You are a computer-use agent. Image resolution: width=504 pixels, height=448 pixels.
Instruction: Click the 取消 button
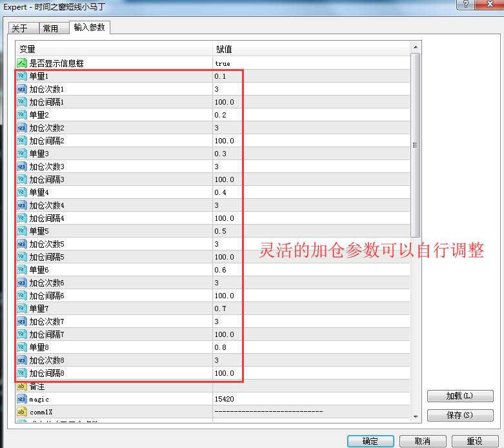[x=423, y=441]
